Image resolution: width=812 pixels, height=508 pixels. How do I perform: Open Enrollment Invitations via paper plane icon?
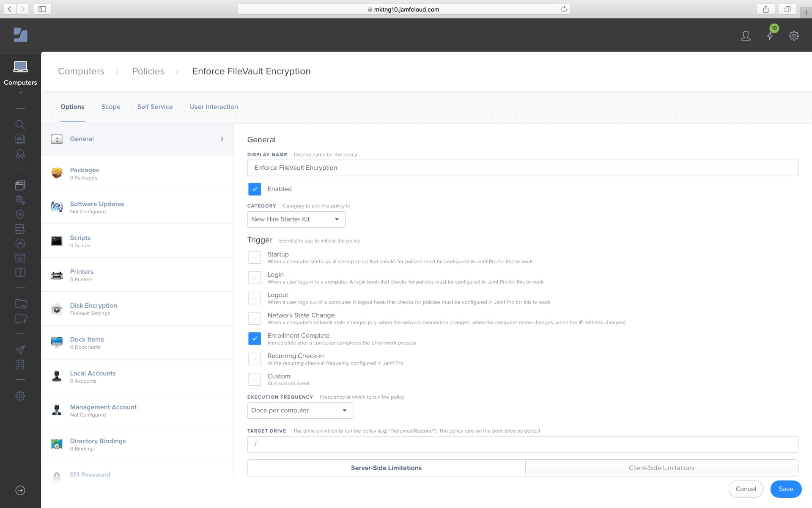(x=20, y=350)
